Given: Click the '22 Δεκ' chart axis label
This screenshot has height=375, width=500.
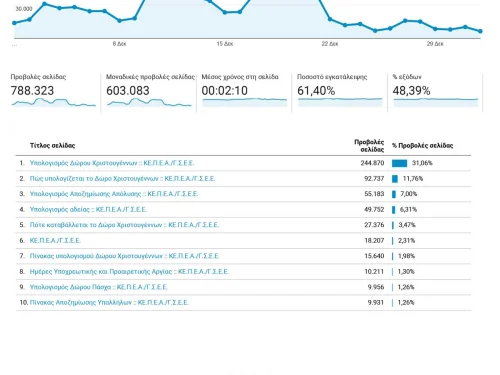Looking at the screenshot, I should point(330,44).
